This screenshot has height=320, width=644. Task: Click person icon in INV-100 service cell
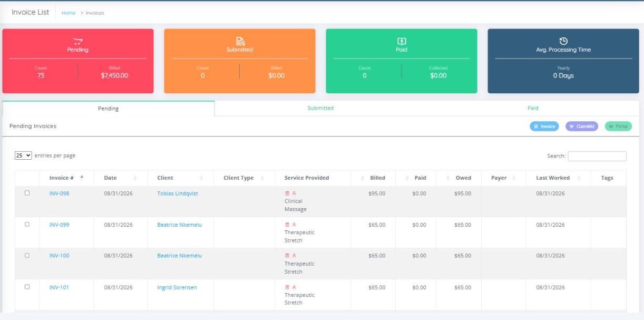coord(294,256)
